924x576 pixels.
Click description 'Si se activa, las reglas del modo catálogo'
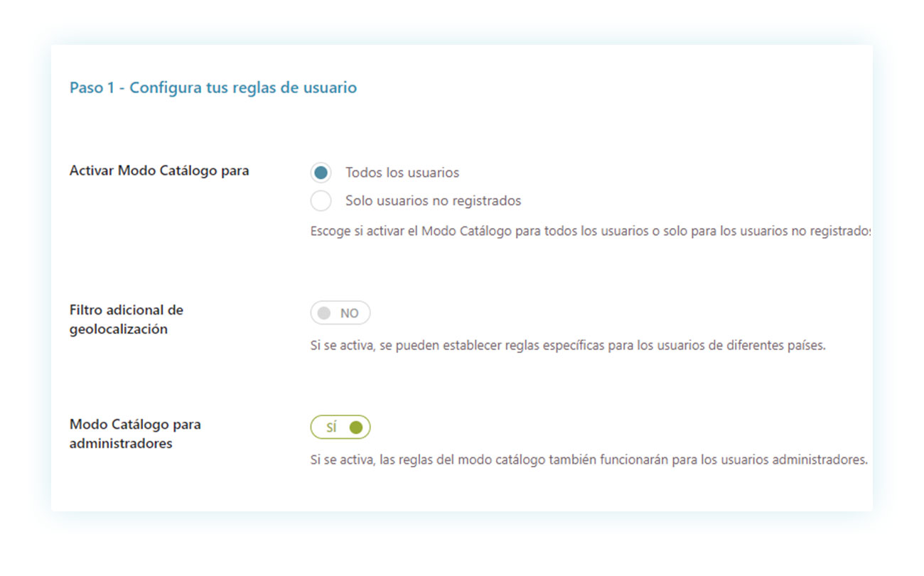coord(589,460)
